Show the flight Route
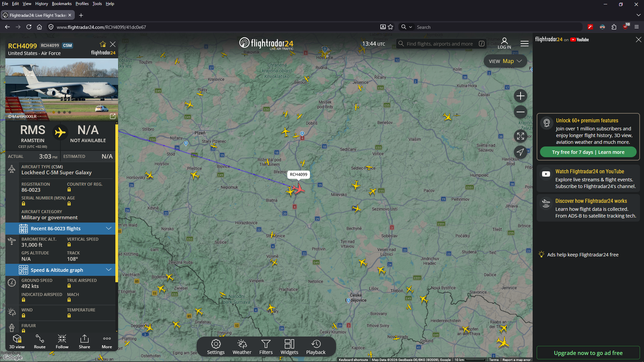Viewport: 644px width, 362px height. click(40, 342)
